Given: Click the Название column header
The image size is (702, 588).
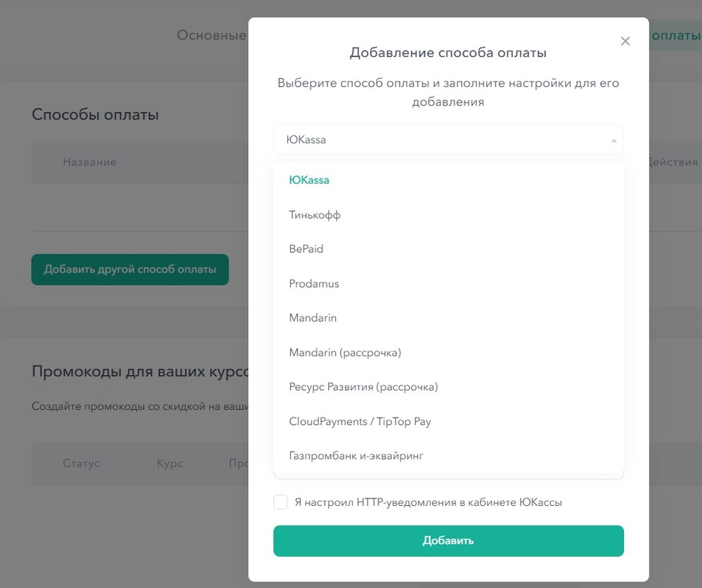Looking at the screenshot, I should 89,162.
